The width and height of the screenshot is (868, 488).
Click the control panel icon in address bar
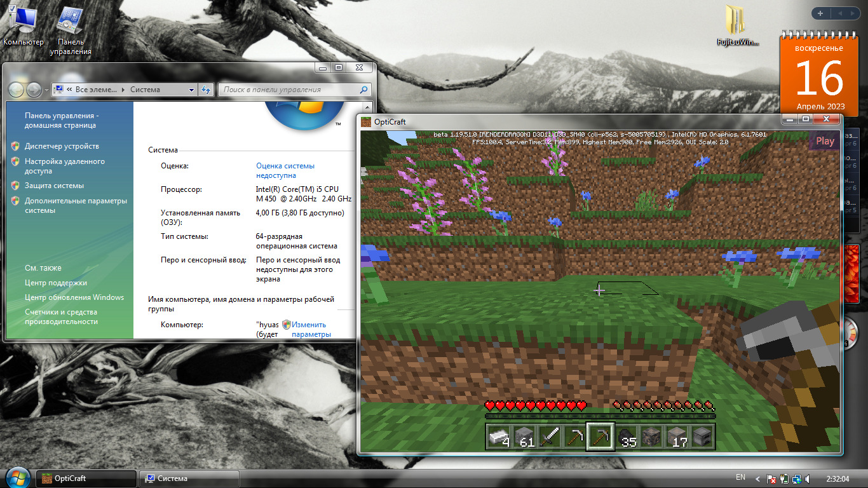pos(58,90)
